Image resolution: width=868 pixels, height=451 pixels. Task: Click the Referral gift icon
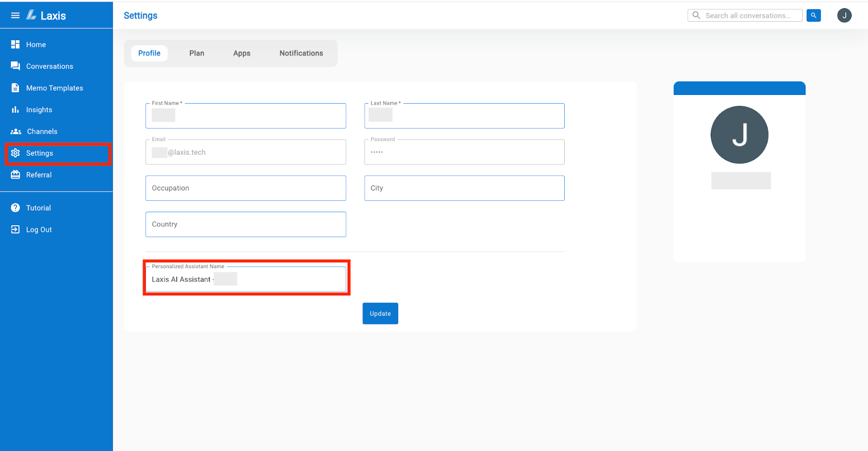click(15, 175)
